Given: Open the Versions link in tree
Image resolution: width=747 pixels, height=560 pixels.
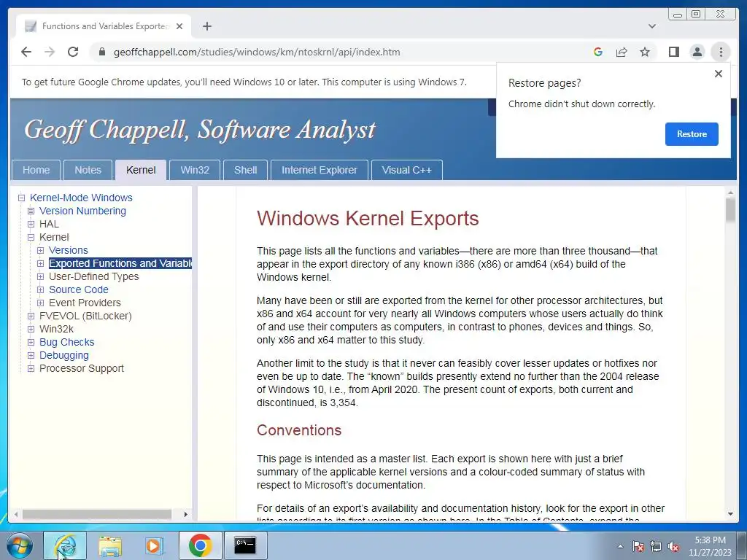Looking at the screenshot, I should coord(68,250).
